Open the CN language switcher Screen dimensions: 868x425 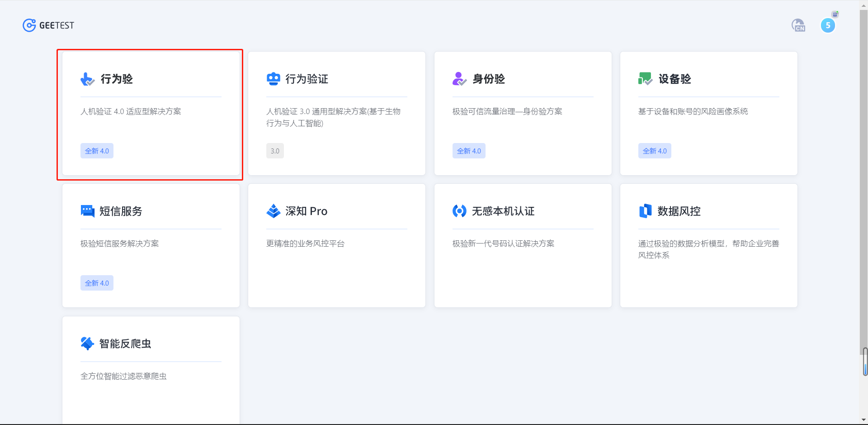coord(798,25)
